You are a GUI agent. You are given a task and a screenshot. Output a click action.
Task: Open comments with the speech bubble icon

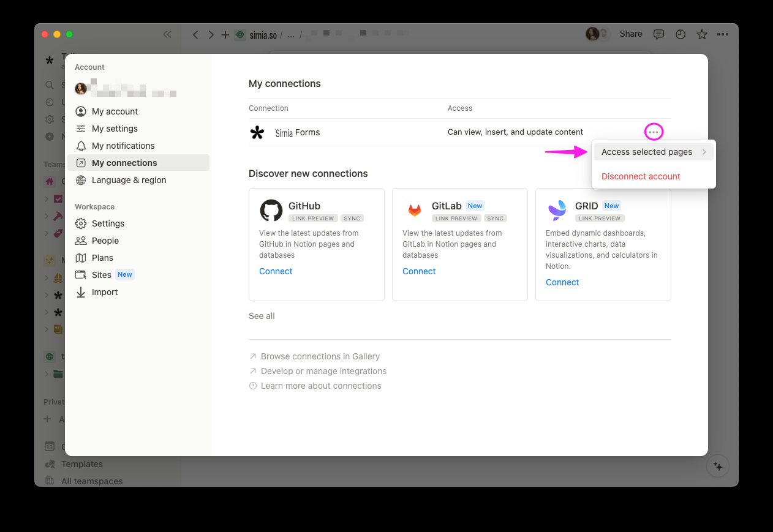click(658, 34)
